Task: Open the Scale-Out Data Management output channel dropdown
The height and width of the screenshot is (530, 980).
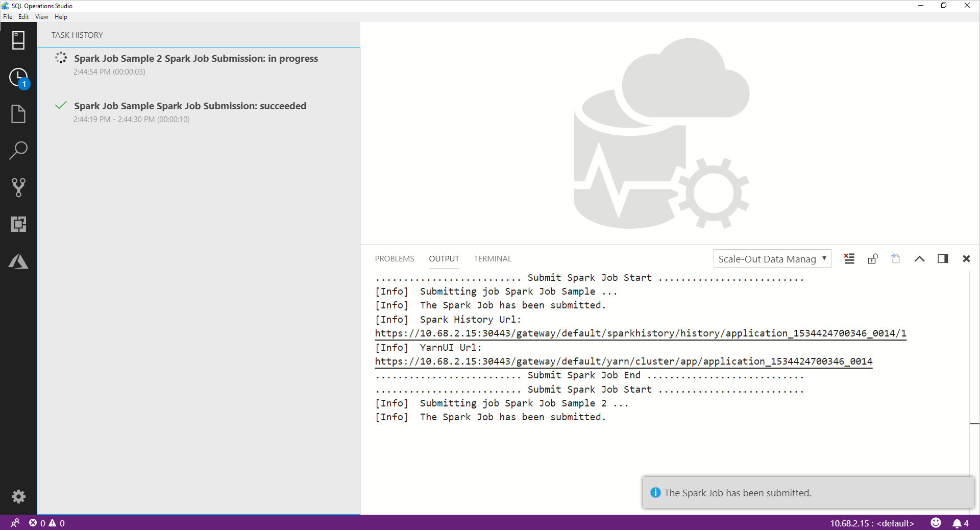Action: 772,259
